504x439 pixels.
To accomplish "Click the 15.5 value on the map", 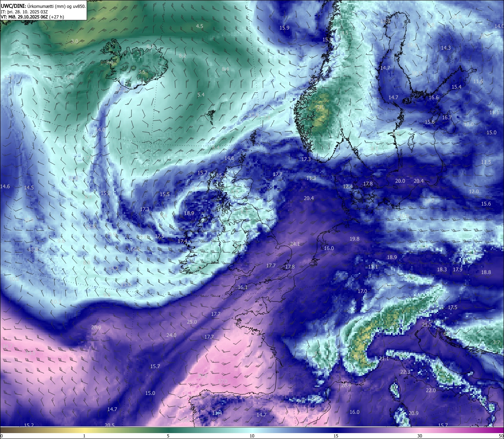I will click(x=165, y=194).
